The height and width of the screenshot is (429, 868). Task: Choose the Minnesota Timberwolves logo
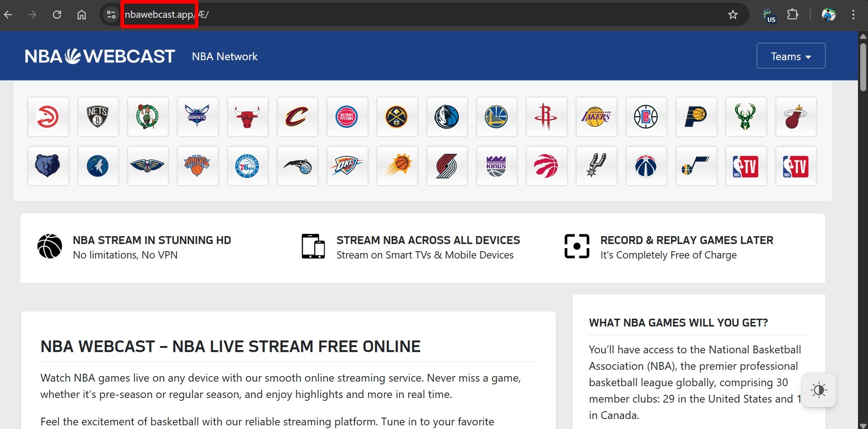tap(98, 166)
